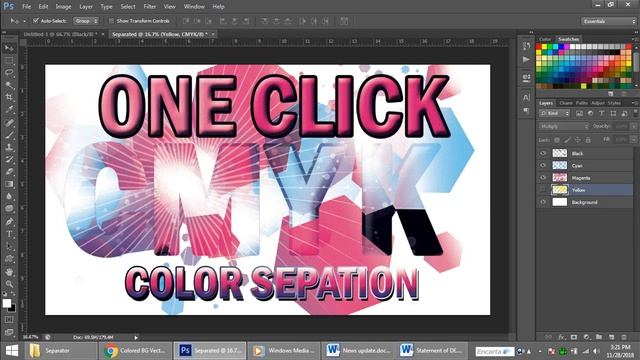The width and height of the screenshot is (640, 360).
Task: Enable Show Transform Controls checkbox
Action: 111,20
